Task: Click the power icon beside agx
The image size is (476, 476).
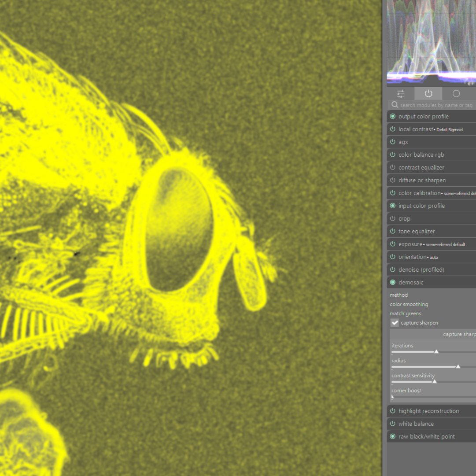Action: tap(393, 142)
